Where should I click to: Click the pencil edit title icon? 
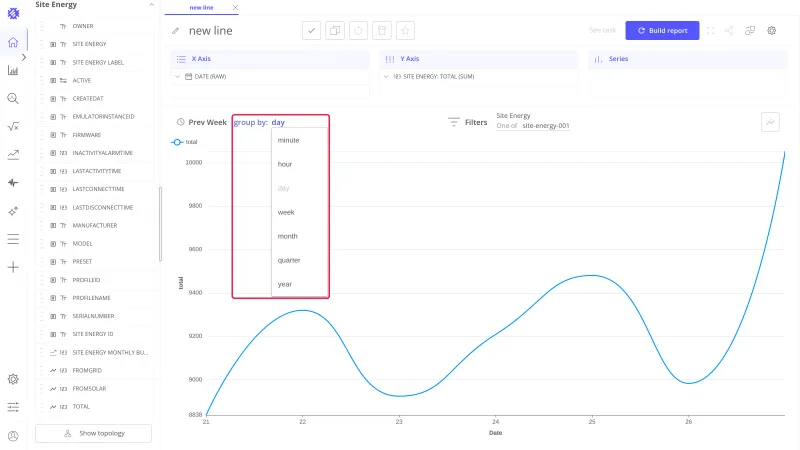coord(176,31)
